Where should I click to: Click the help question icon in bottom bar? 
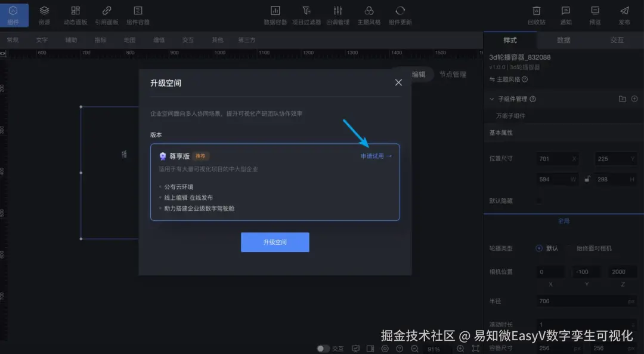[400, 349]
